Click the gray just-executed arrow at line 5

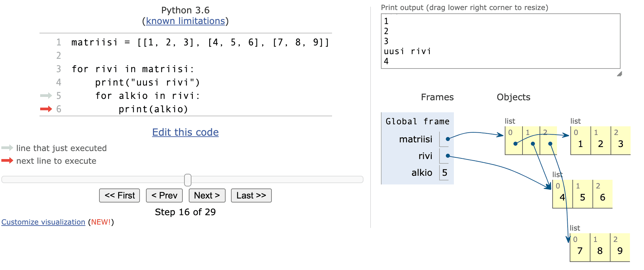pos(46,96)
